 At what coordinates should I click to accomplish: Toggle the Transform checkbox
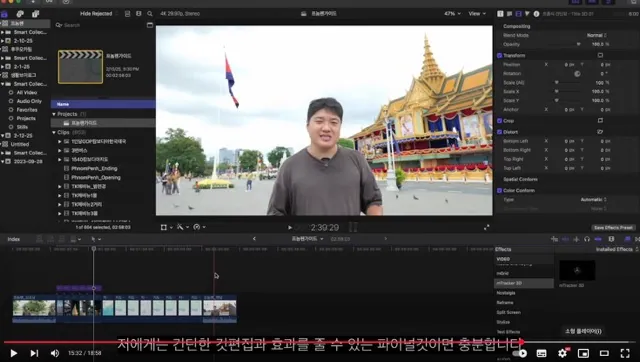[x=500, y=56]
